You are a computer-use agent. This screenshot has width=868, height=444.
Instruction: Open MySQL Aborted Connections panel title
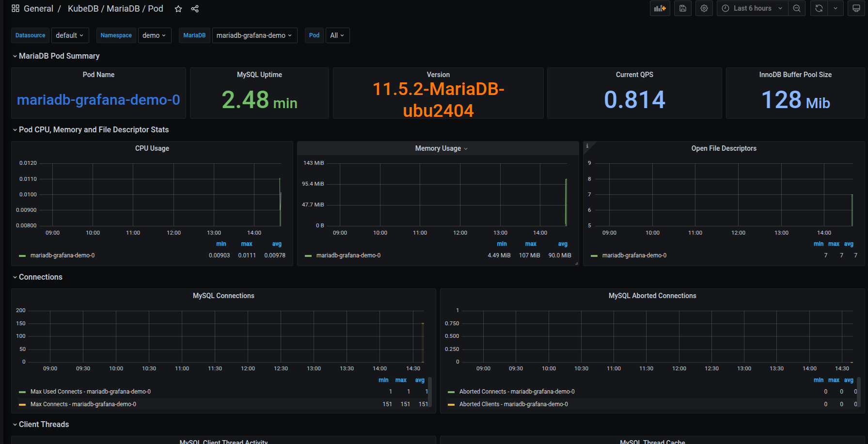(652, 296)
